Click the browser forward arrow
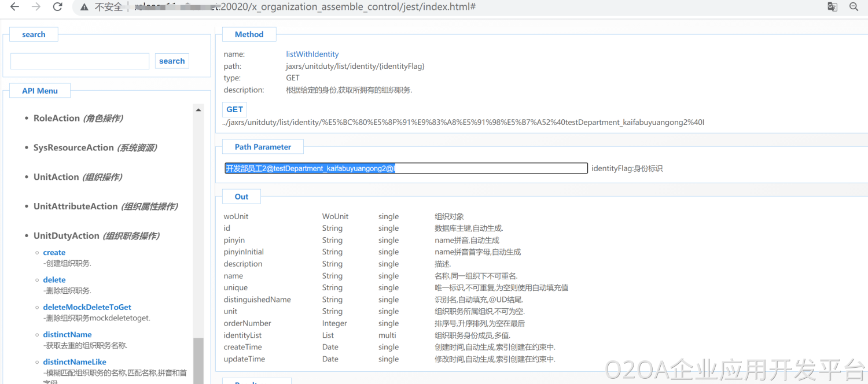The image size is (868, 384). pos(36,7)
